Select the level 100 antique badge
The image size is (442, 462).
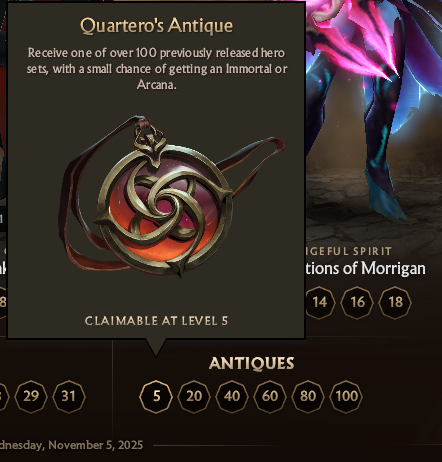click(346, 397)
